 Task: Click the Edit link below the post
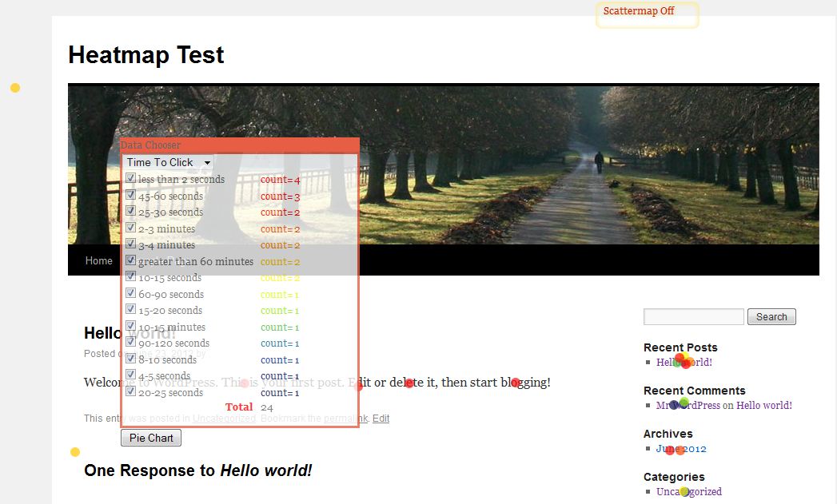pyautogui.click(x=381, y=419)
